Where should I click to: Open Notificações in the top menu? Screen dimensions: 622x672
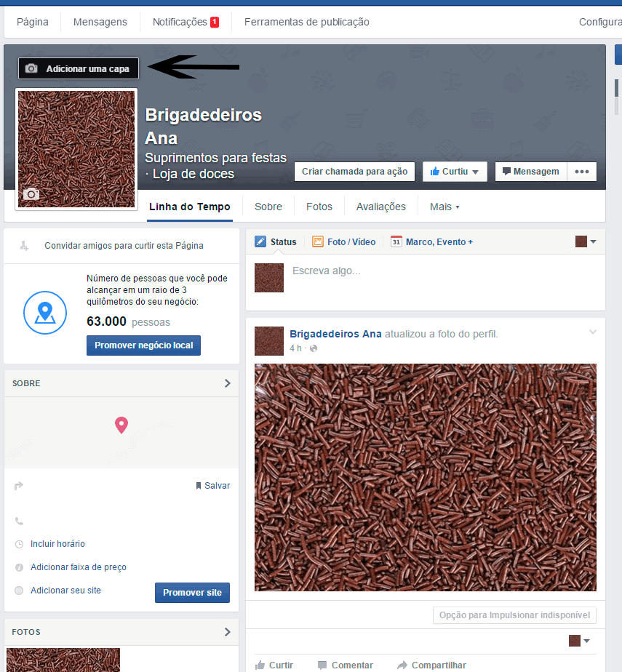click(x=186, y=22)
